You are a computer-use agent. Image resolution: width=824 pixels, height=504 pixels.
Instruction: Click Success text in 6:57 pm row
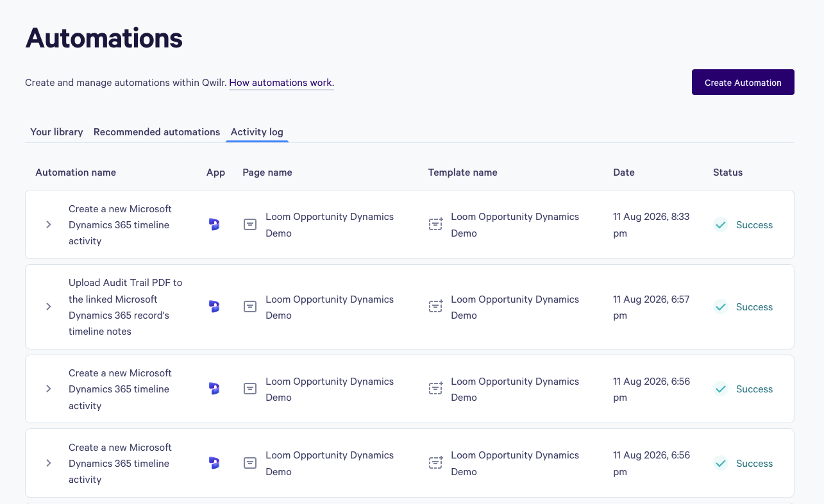tap(754, 307)
